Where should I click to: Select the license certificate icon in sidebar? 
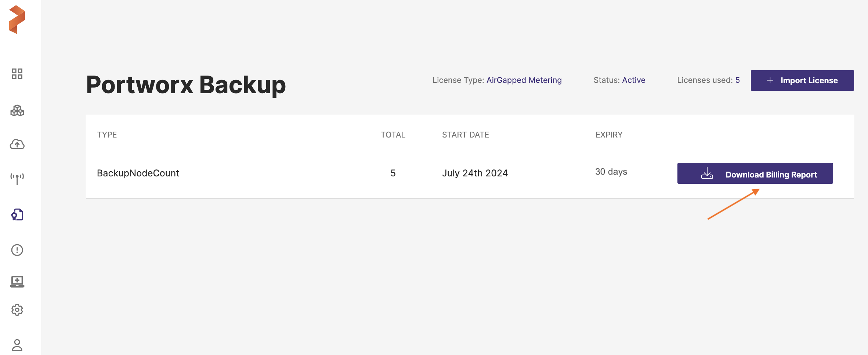[x=17, y=215]
